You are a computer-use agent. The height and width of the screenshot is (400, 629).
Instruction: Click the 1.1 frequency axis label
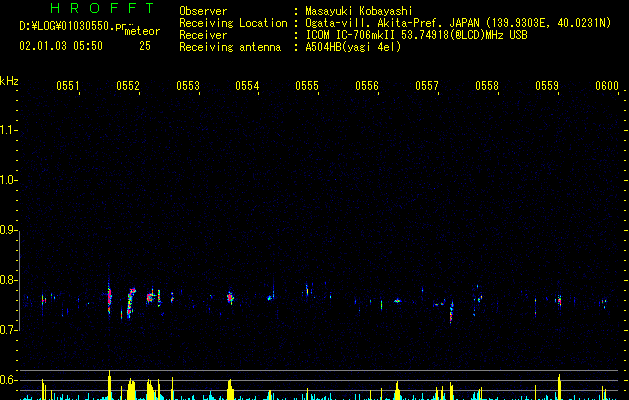click(8, 130)
